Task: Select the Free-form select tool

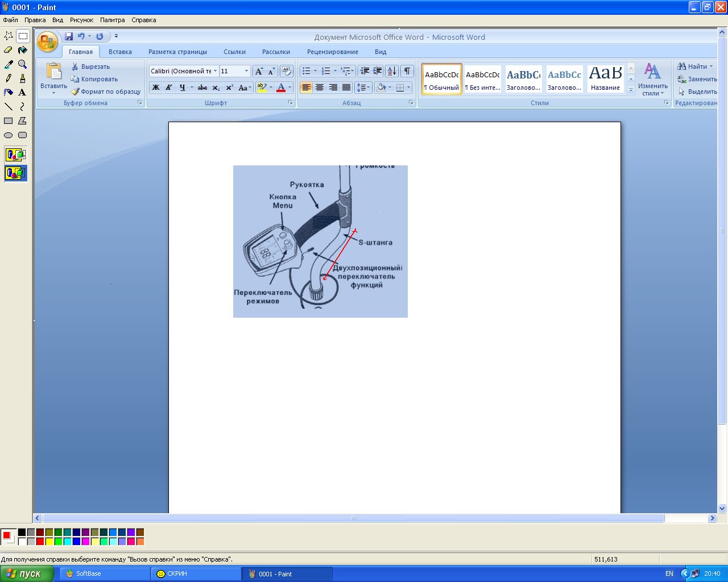Action: [9, 36]
